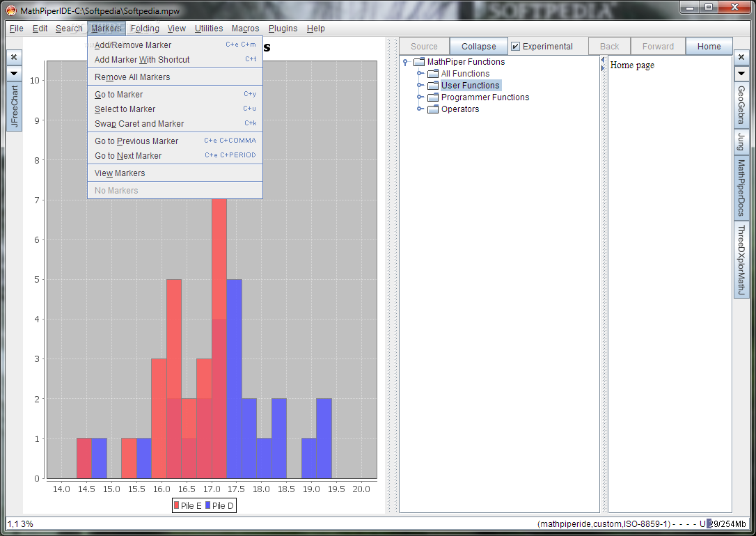This screenshot has width=756, height=536.
Task: Switch to the GeoGebra dock tab
Action: pos(741,105)
